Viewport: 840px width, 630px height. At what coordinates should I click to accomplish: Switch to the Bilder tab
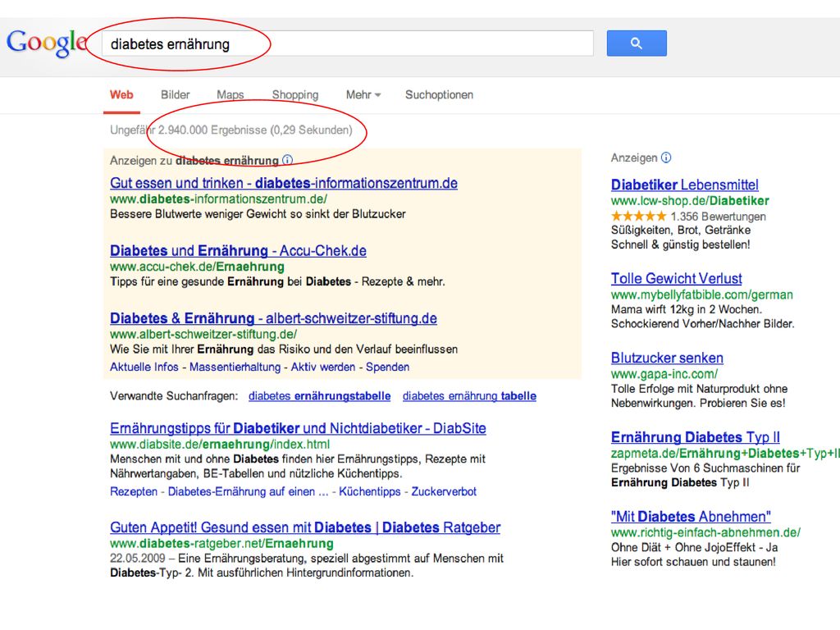176,95
